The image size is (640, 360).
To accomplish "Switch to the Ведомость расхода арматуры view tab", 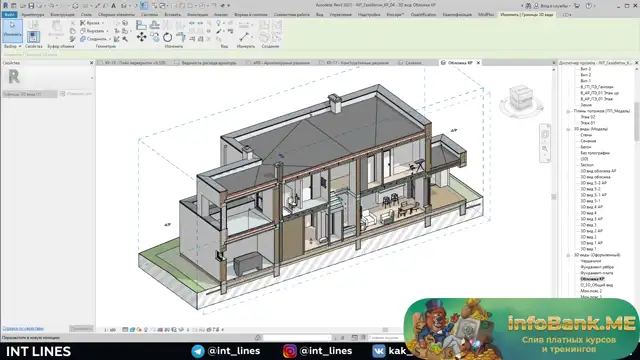I will (x=209, y=63).
